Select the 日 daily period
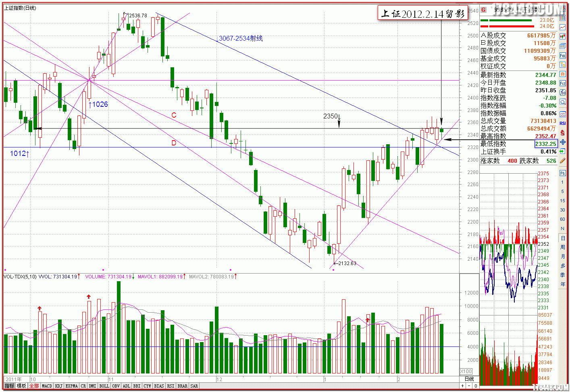The width and height of the screenshot is (570, 392). click(x=563, y=238)
